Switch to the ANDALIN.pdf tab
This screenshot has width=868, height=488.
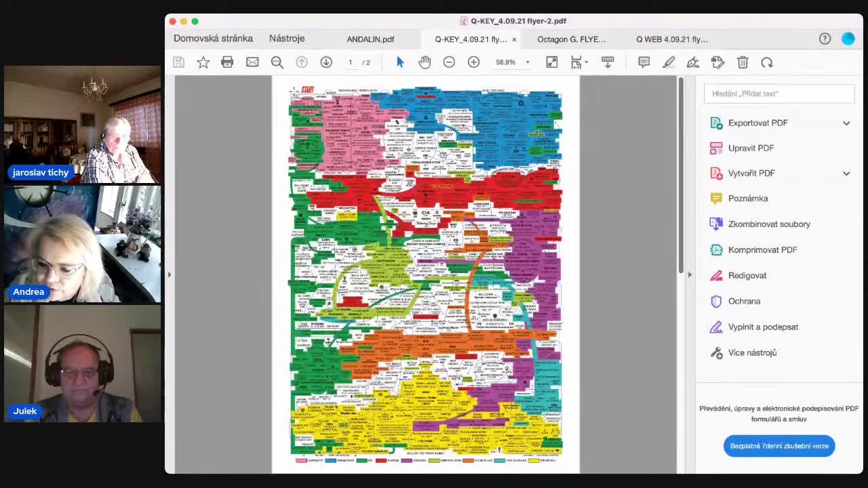pos(370,39)
